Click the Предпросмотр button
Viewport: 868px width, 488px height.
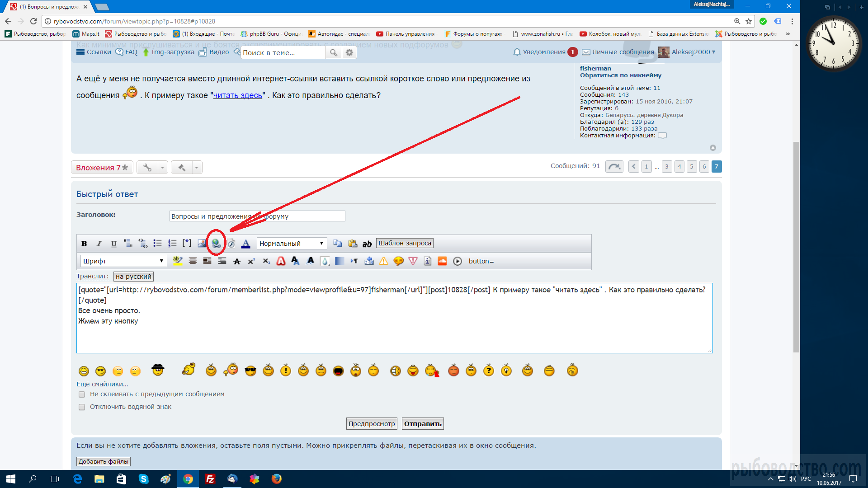tap(372, 424)
